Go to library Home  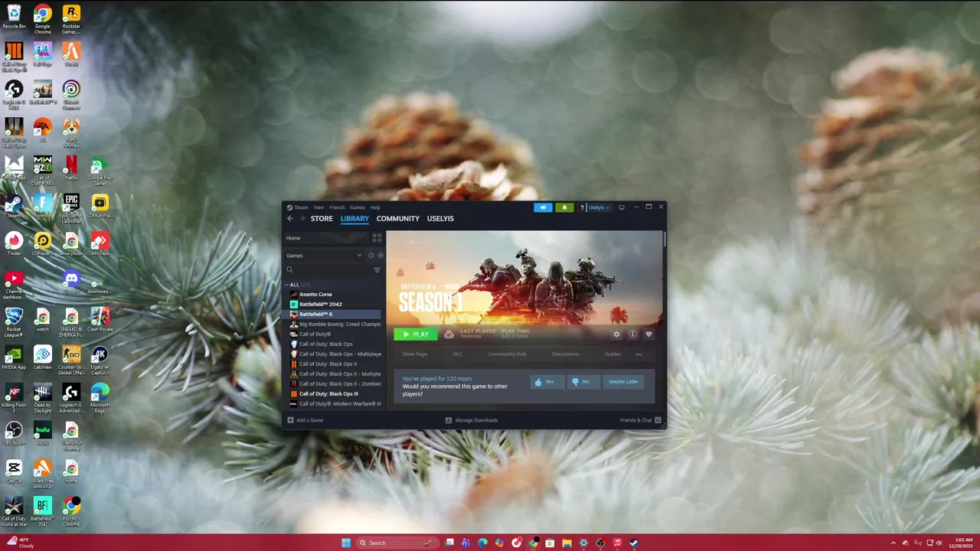tap(327, 238)
